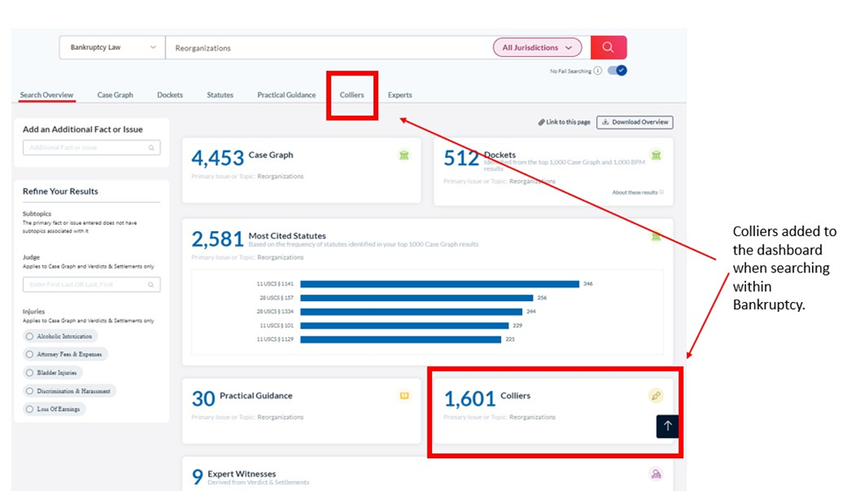
Task: Open the Bankruptcy Law practice area dropdown
Action: coord(112,47)
